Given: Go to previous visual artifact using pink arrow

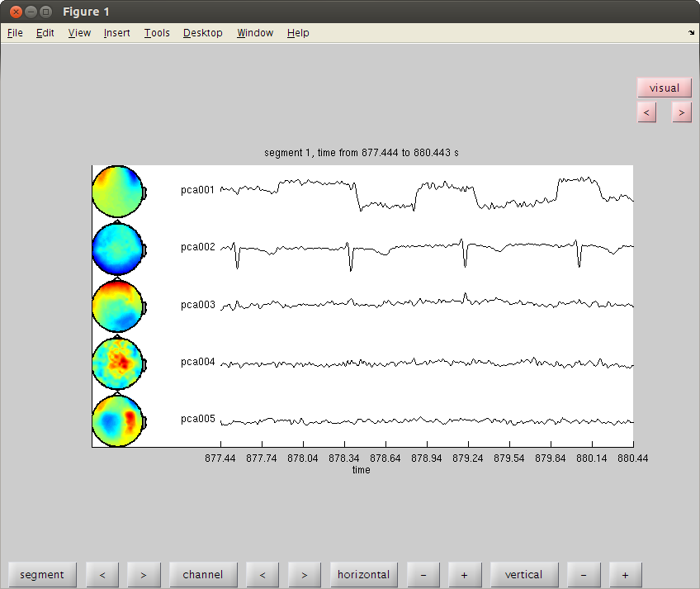Looking at the screenshot, I should (x=646, y=112).
